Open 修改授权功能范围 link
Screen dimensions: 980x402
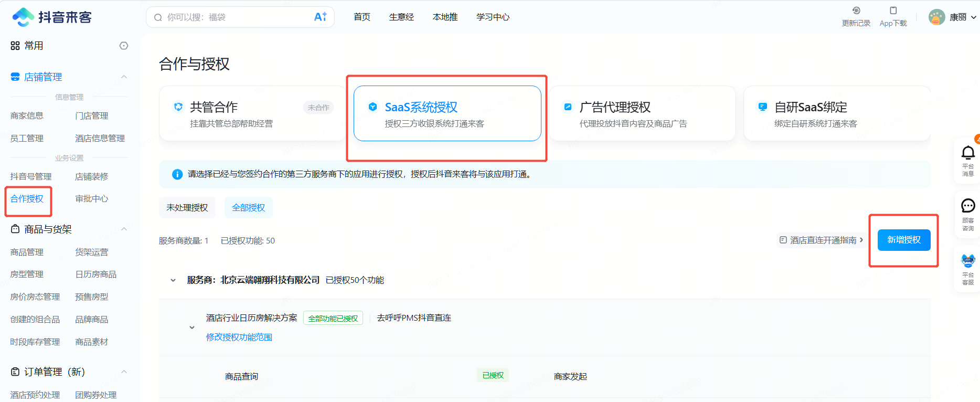coord(239,337)
